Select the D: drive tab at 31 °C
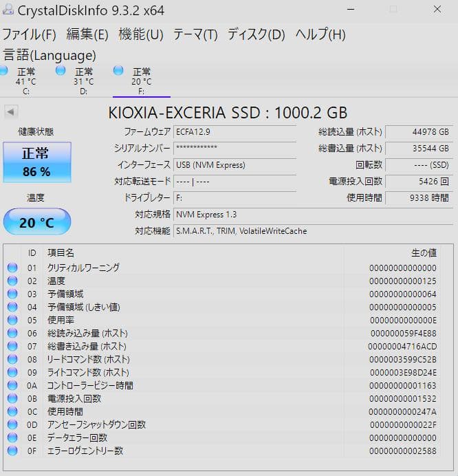Viewport: 458px width, 476px height. tap(84, 80)
